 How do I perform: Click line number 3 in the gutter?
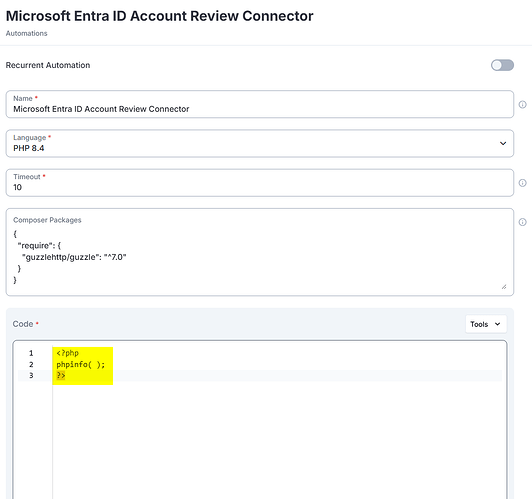point(31,376)
